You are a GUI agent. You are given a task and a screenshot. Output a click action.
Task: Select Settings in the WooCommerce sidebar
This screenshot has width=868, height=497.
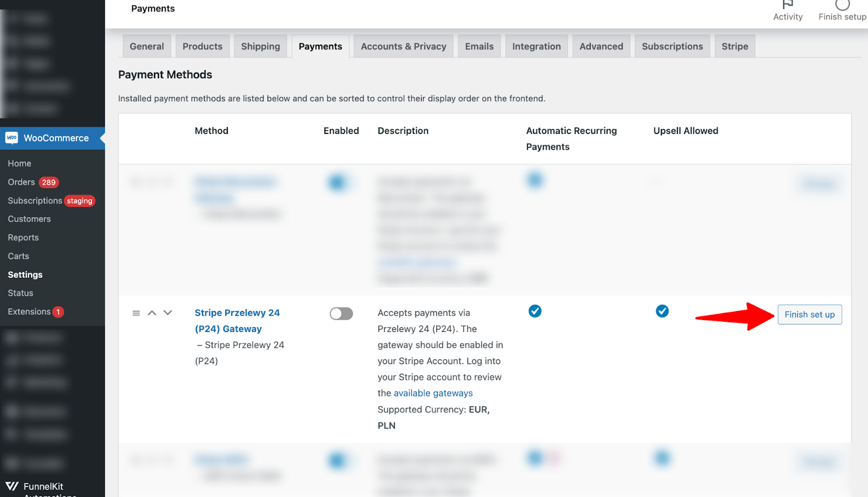pyautogui.click(x=25, y=275)
